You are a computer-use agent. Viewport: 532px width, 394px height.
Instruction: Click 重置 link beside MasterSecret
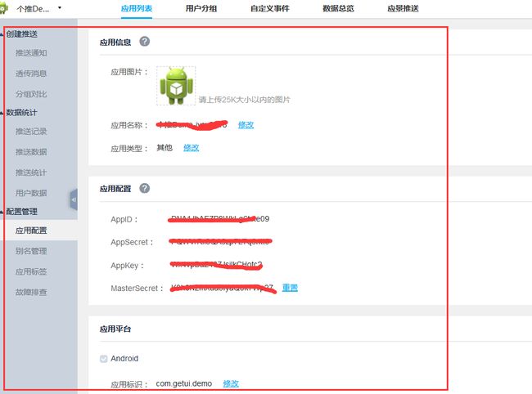pos(290,288)
